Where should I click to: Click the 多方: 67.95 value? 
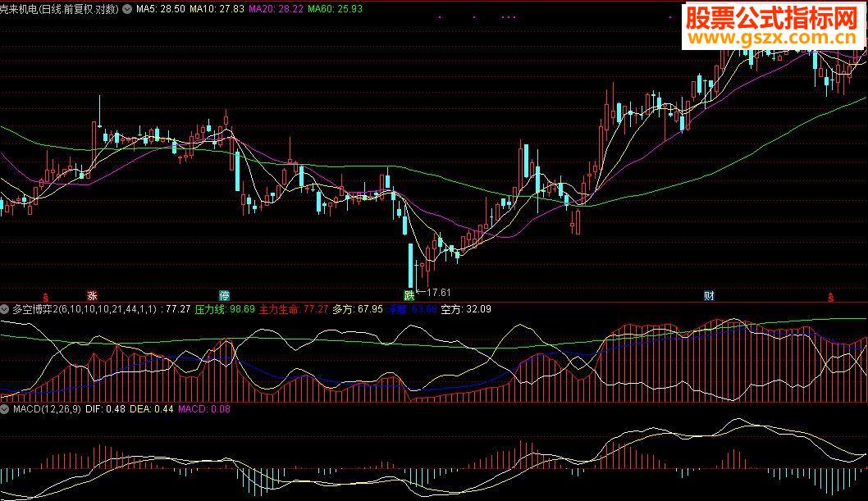coord(358,309)
